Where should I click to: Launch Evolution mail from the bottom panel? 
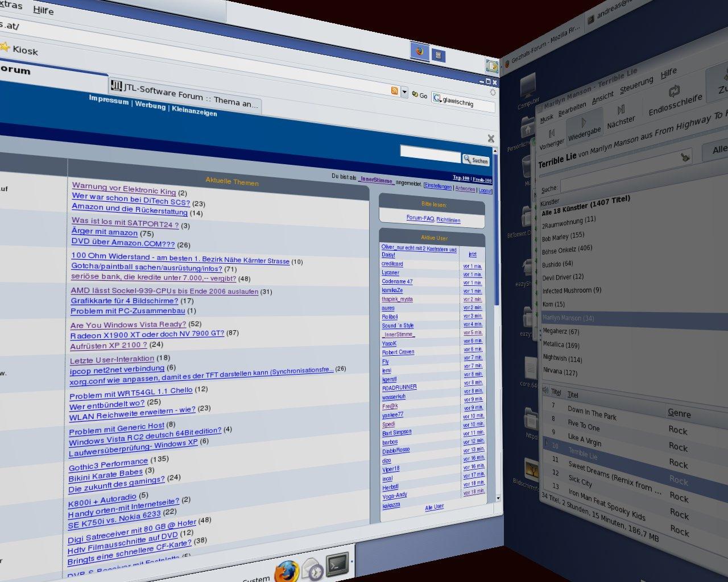pyautogui.click(x=313, y=569)
